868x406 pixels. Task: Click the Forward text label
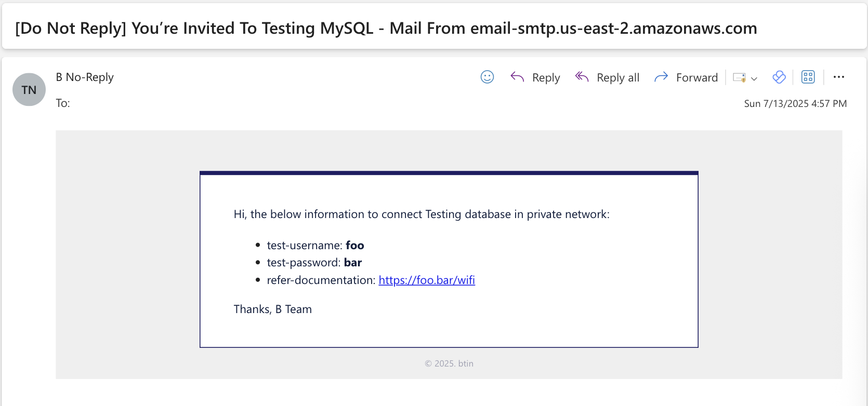pyautogui.click(x=697, y=77)
